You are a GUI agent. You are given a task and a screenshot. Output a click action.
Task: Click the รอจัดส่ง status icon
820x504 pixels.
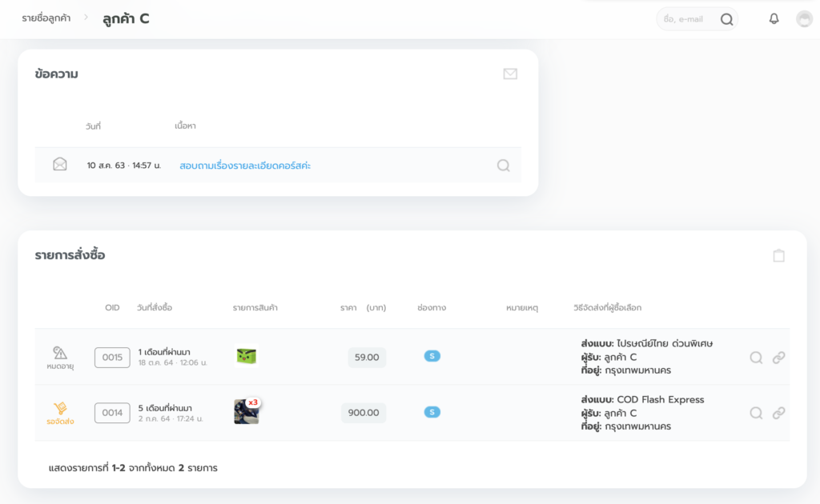[60, 409]
